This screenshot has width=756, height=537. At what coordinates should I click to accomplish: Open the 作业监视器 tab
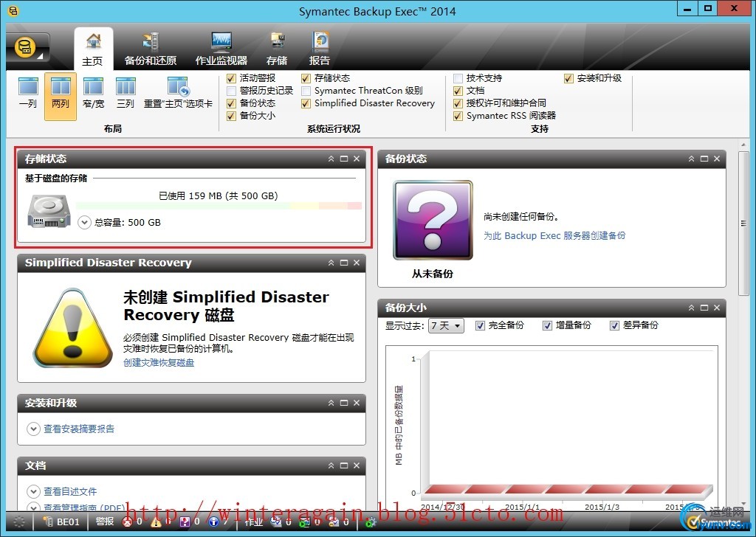(221, 49)
